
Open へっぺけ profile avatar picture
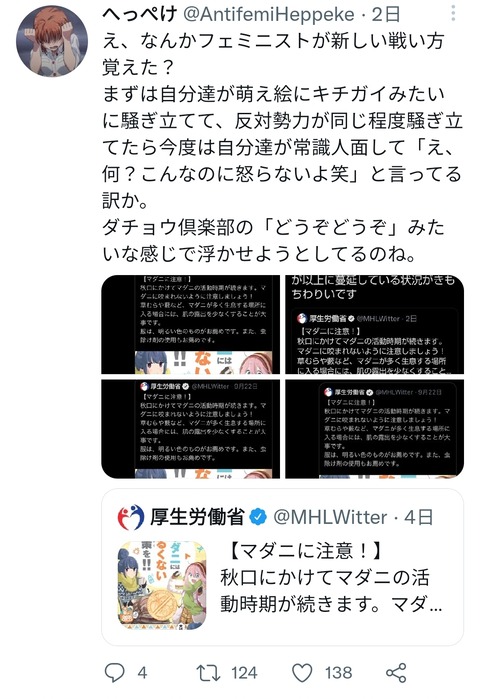pos(52,41)
